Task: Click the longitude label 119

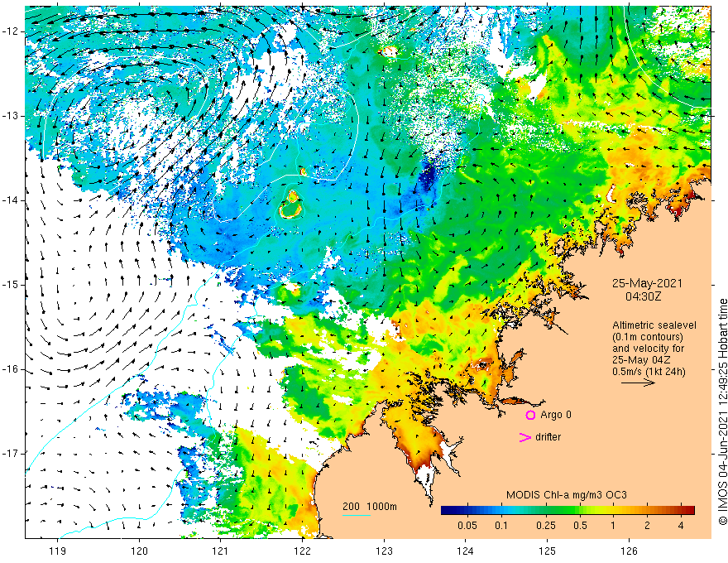Action: click(58, 551)
